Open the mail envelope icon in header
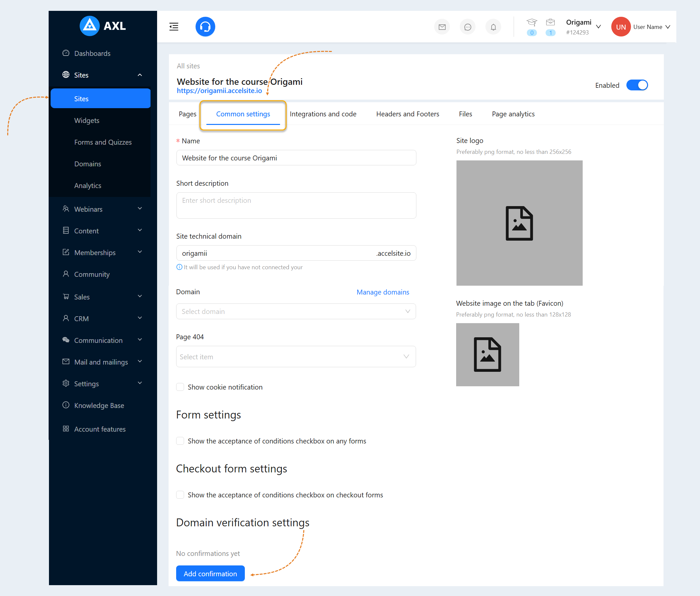The image size is (700, 596). 442,27
